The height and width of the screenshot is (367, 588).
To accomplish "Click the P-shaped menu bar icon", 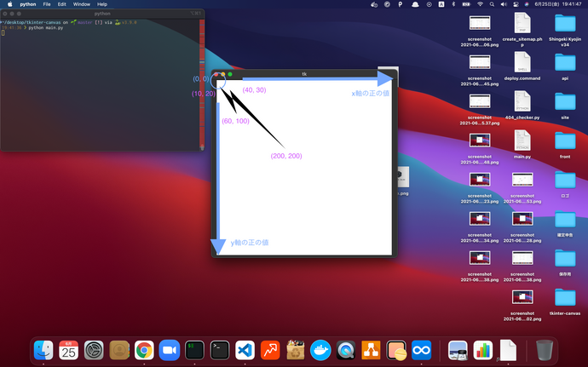I will [x=401, y=4].
